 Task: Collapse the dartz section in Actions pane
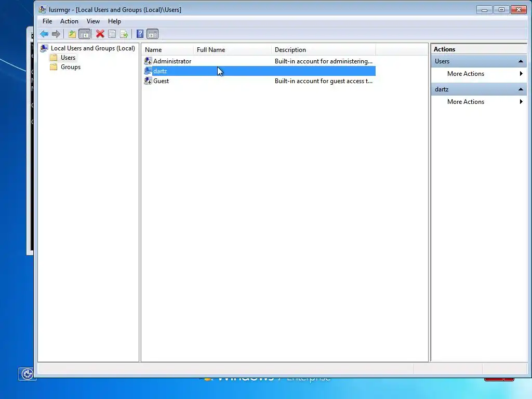click(x=521, y=89)
